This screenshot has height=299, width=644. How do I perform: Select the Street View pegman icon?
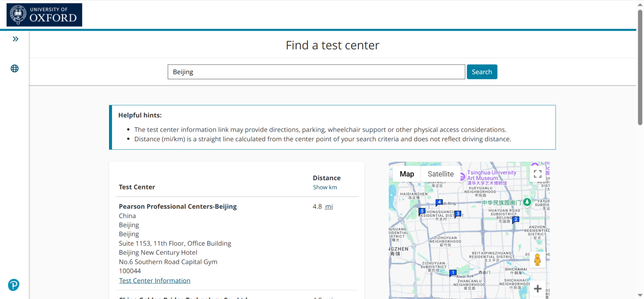point(537,260)
